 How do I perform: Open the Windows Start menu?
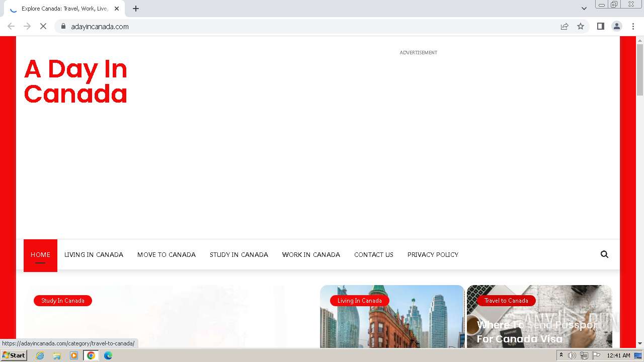(14, 355)
